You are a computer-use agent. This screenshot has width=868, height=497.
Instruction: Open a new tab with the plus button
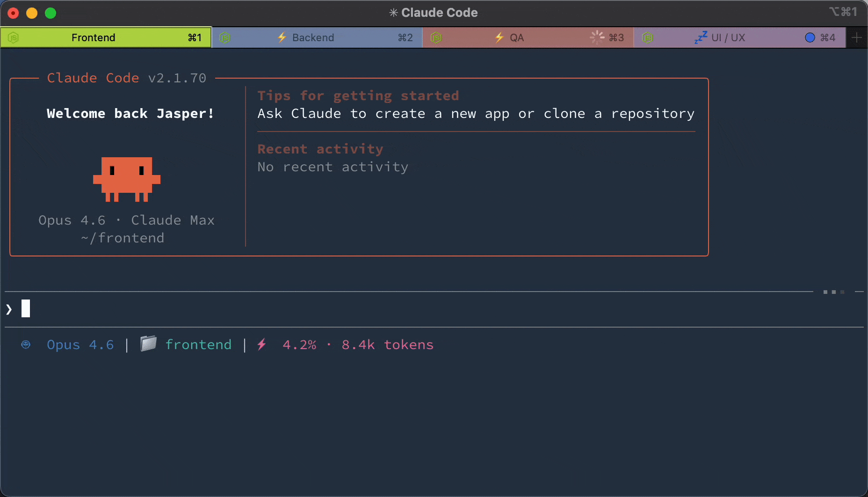(x=857, y=37)
